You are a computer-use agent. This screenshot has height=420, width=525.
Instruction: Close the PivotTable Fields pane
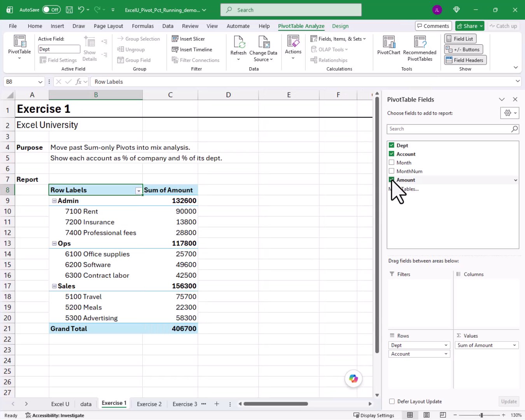[x=515, y=100]
